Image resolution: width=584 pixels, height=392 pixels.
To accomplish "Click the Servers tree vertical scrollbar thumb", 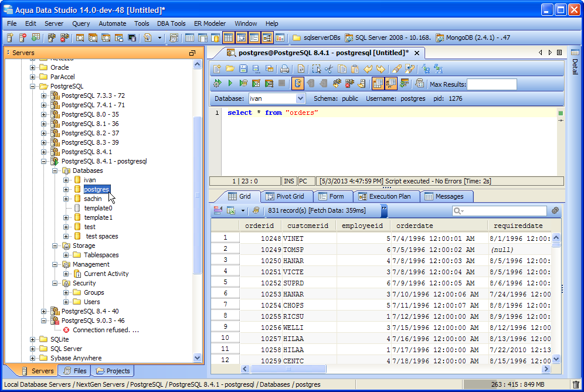I will [x=198, y=196].
